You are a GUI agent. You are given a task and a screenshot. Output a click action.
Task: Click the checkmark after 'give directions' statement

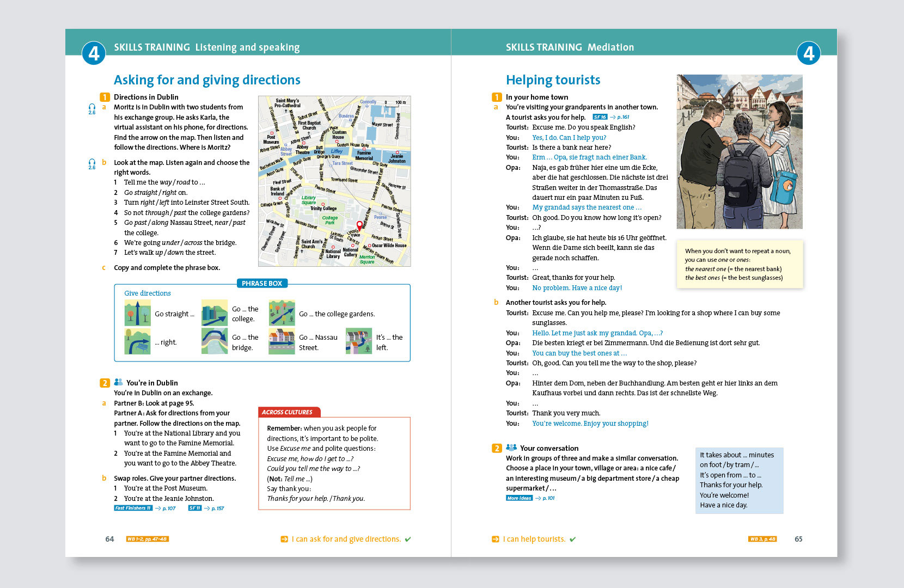[408, 540]
